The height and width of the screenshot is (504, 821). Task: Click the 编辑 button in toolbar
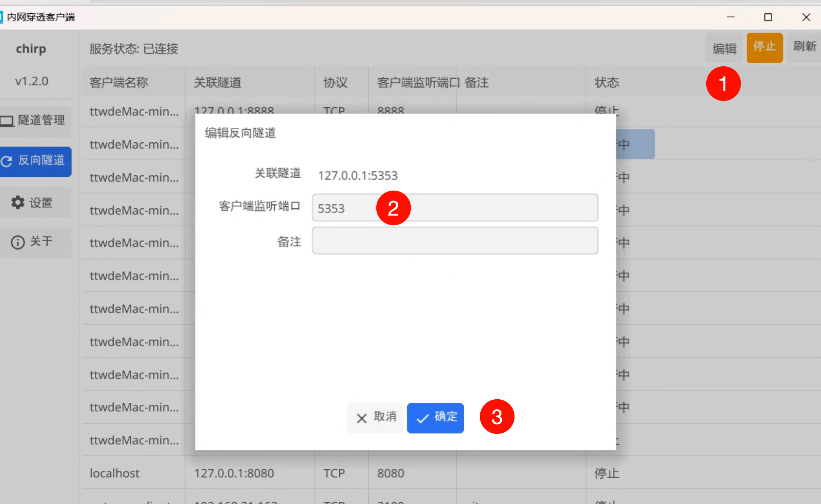724,48
